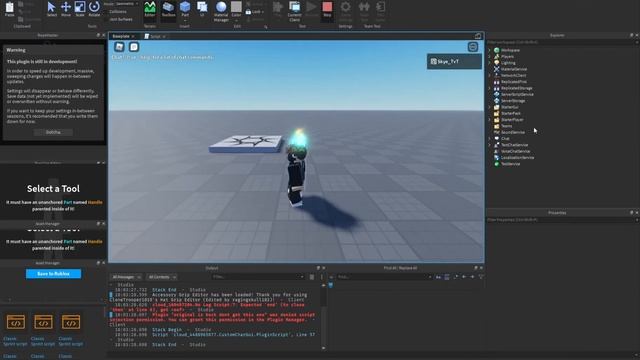Toggle match case in Find panel
The image size is (640, 360).
(438, 277)
